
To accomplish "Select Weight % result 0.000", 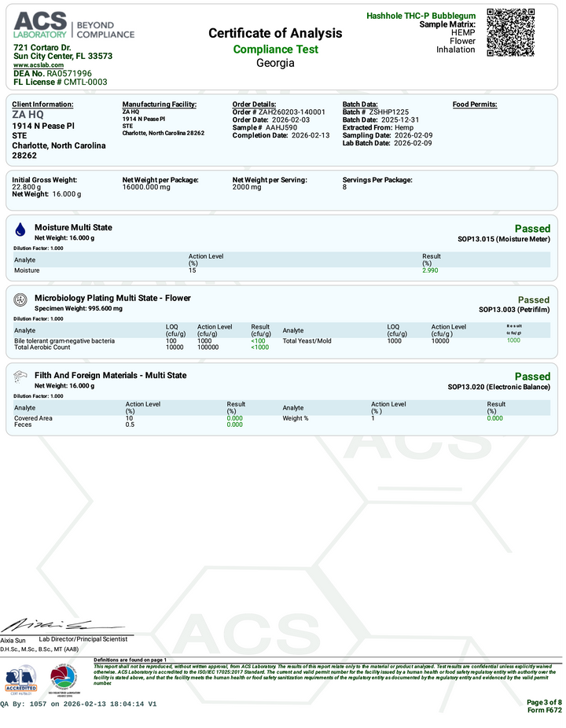I will 495,418.
